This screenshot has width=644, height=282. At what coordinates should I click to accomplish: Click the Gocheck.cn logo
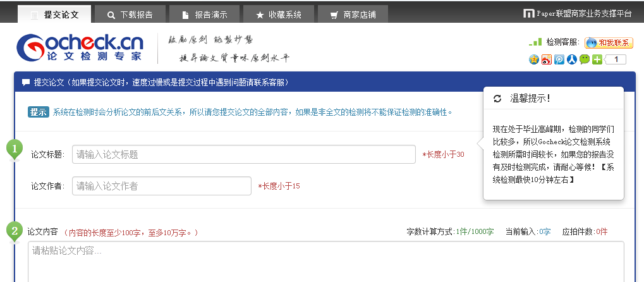coord(80,47)
